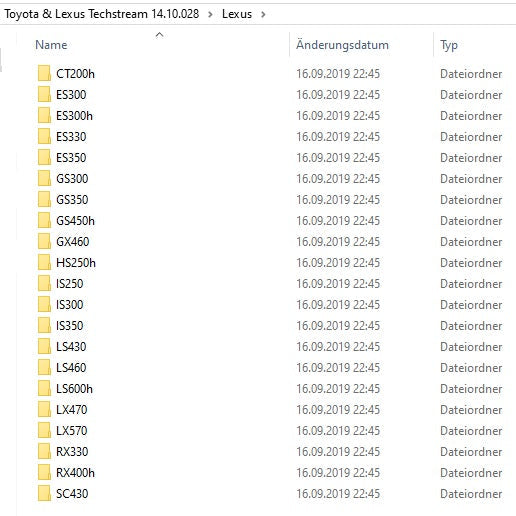Expand the chevron after Techstream 14.10.028

(x=210, y=14)
